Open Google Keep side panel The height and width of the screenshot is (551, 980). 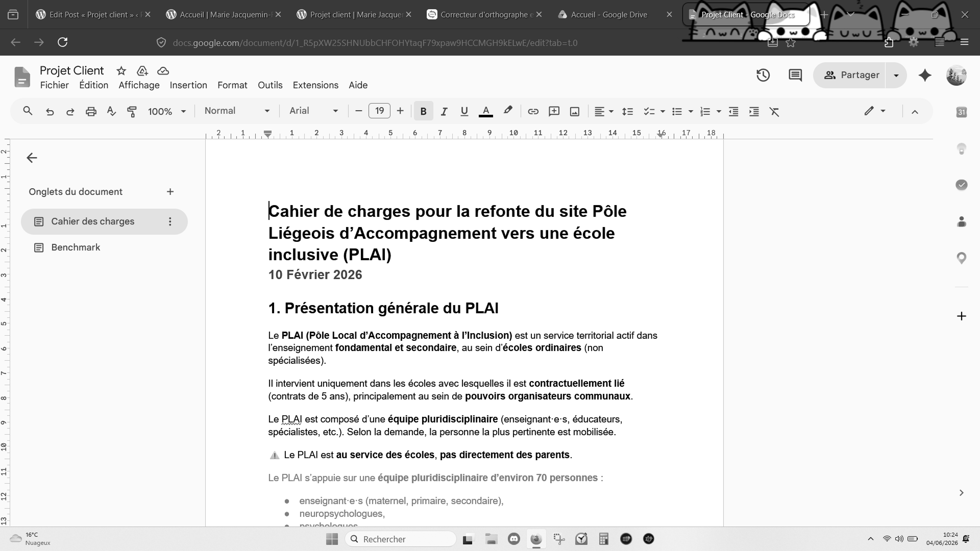click(962, 148)
